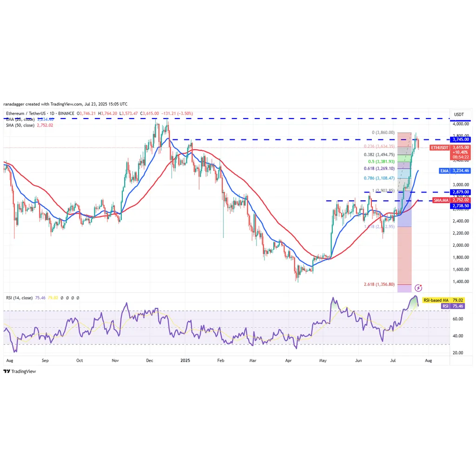Click the yellow RSI-based MA tag
Screen dimensions: 476x476
(x=436, y=300)
